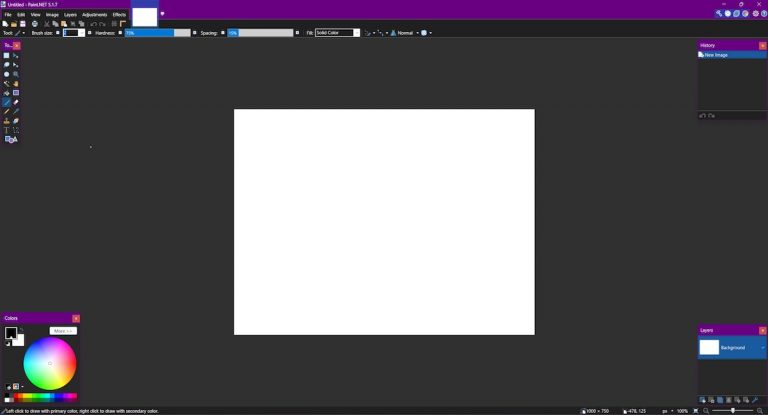
Task: Click on the Hardness slider bar
Action: coord(157,33)
